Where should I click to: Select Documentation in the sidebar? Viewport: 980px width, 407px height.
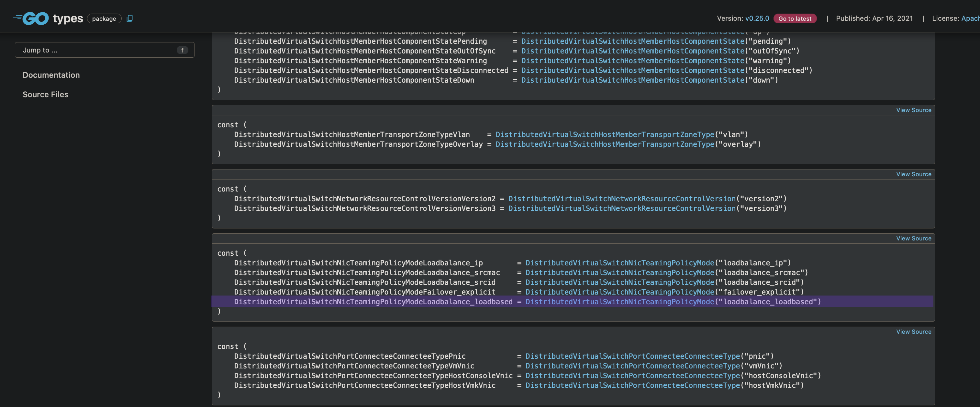click(51, 75)
